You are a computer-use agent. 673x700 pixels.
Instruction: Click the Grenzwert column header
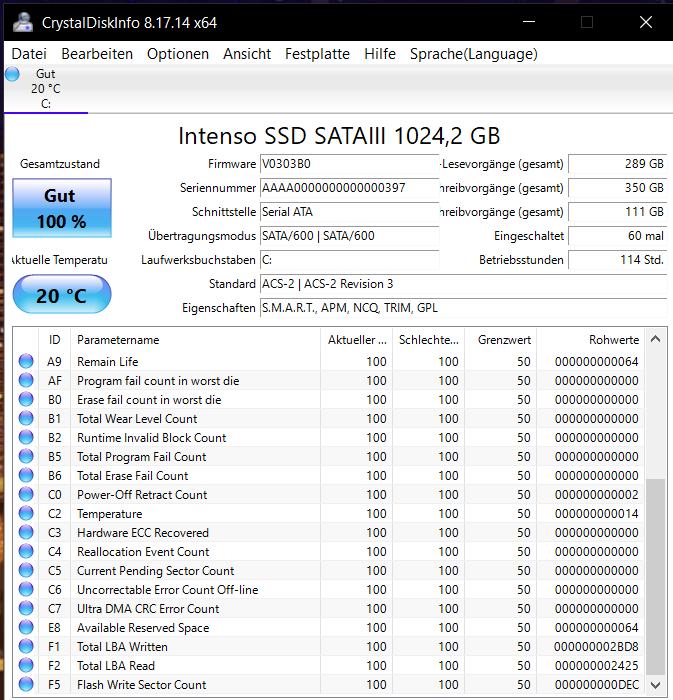pyautogui.click(x=500, y=340)
